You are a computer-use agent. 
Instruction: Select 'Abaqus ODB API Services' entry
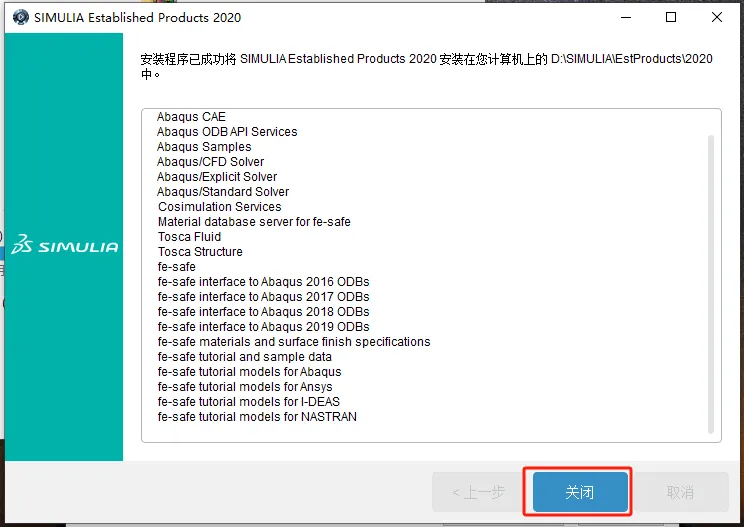click(227, 131)
